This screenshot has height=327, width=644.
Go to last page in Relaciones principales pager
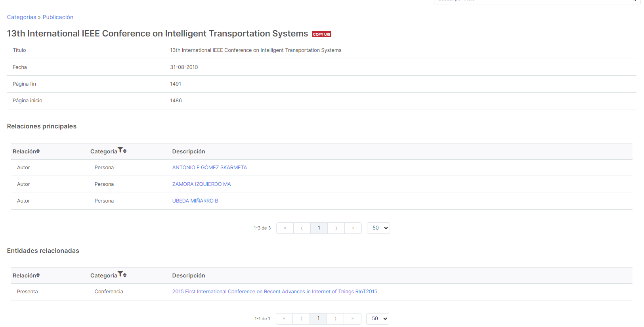353,228
